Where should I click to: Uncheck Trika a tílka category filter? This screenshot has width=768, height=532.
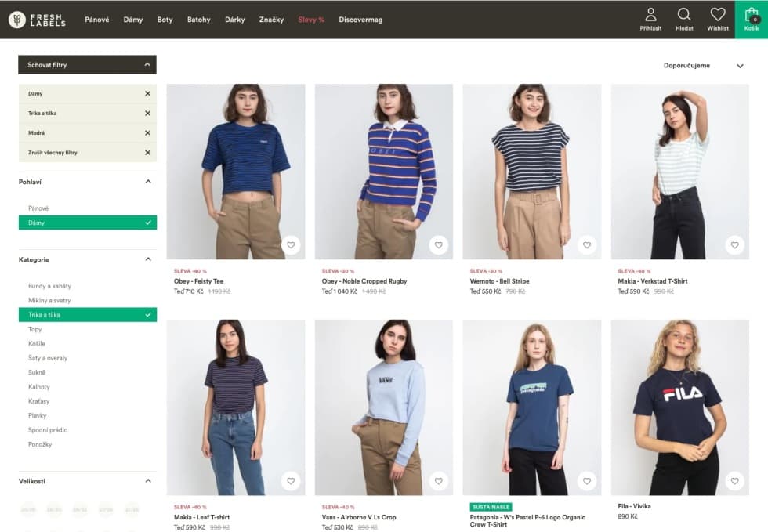[x=88, y=314]
